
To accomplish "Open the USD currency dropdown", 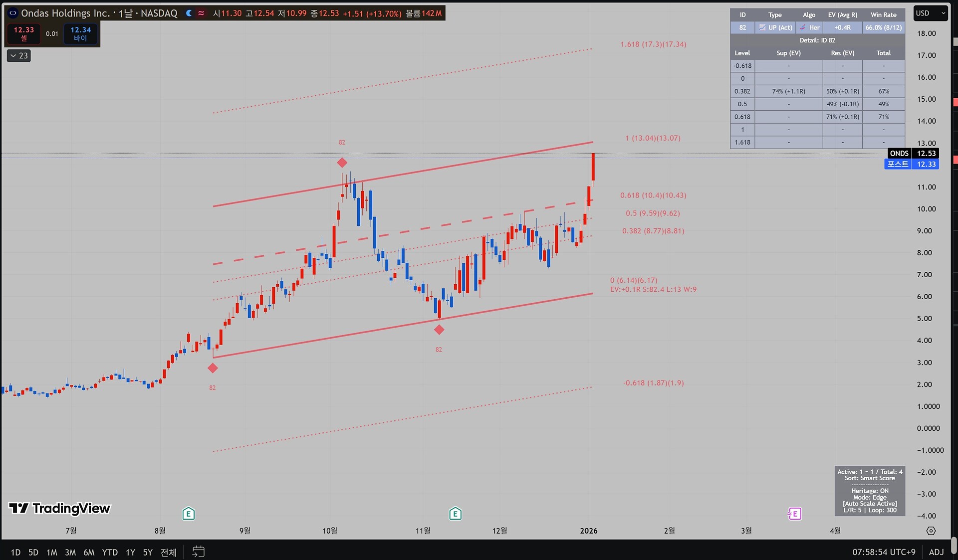I will point(930,13).
